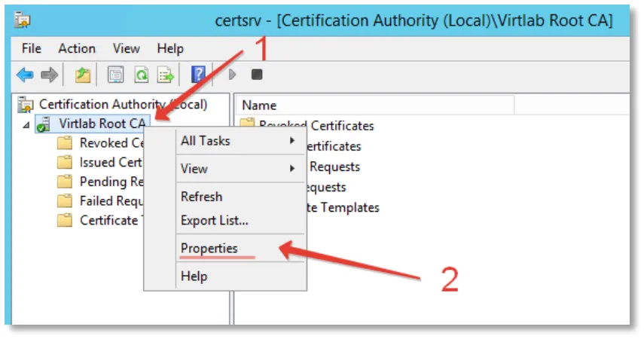Select Revoked Certificates in the left tree
The height and width of the screenshot is (339, 644).
(111, 143)
